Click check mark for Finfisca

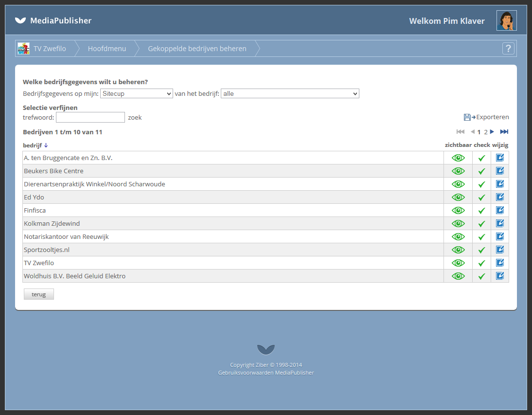[x=481, y=211]
